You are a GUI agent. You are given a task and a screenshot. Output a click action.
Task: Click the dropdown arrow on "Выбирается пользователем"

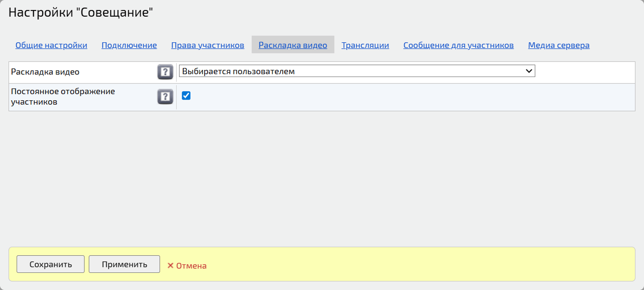pyautogui.click(x=529, y=70)
